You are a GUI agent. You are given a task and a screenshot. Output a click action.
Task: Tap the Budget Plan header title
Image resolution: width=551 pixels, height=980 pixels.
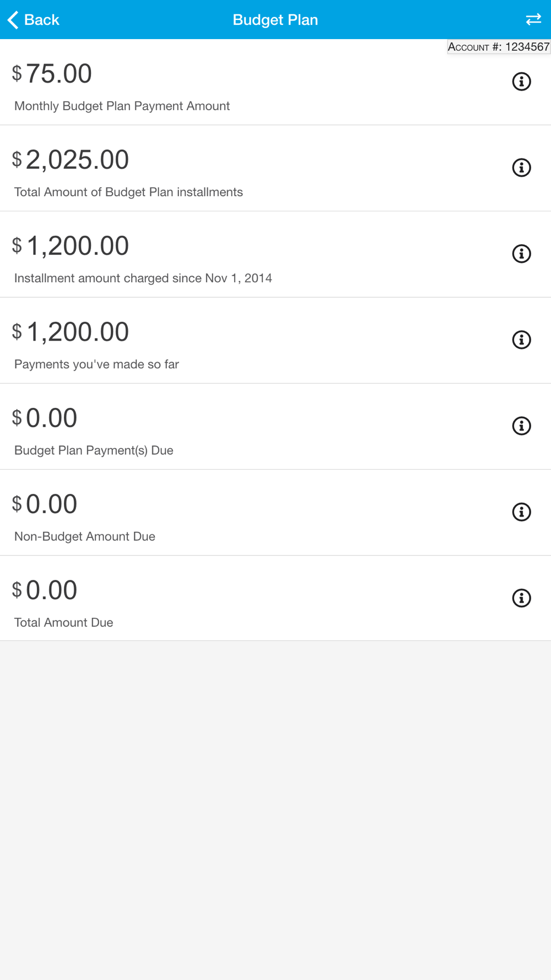[275, 20]
